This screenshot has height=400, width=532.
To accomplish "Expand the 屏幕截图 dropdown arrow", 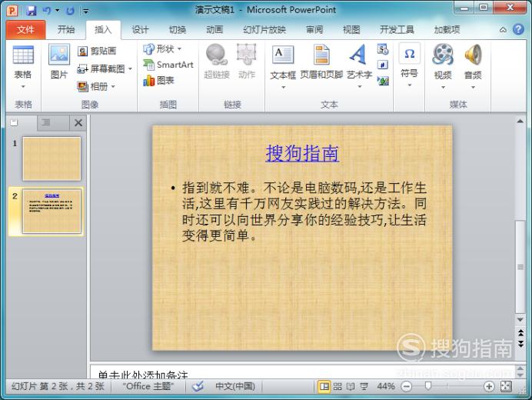I will point(130,69).
